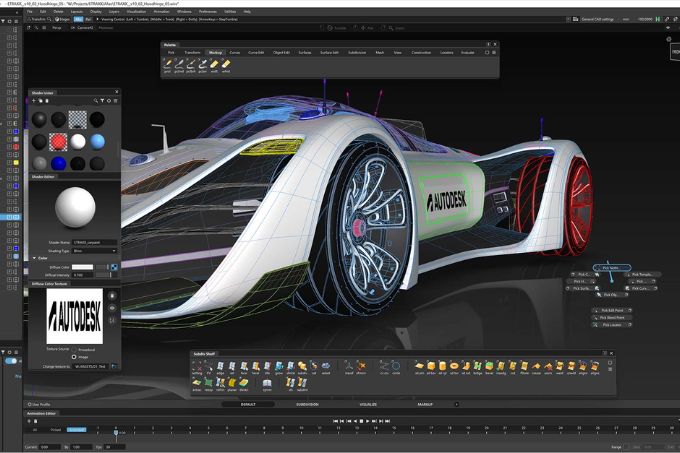Open the Shading Type dropdown
This screenshot has height=453, width=680.
tap(94, 251)
